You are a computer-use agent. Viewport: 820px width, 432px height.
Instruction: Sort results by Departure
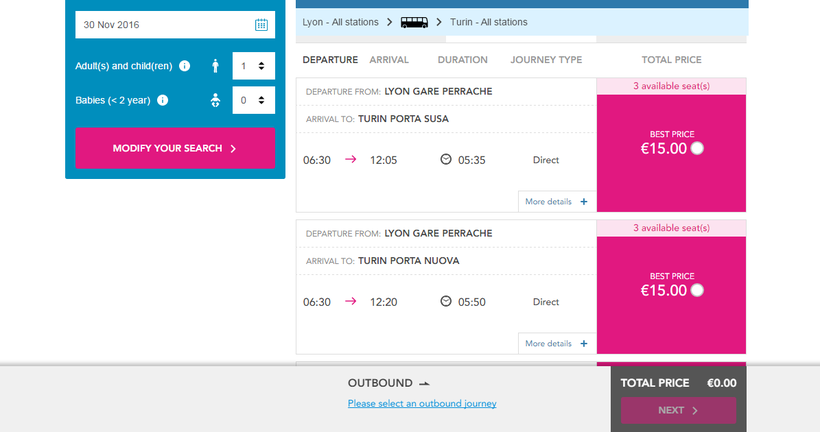pyautogui.click(x=330, y=60)
